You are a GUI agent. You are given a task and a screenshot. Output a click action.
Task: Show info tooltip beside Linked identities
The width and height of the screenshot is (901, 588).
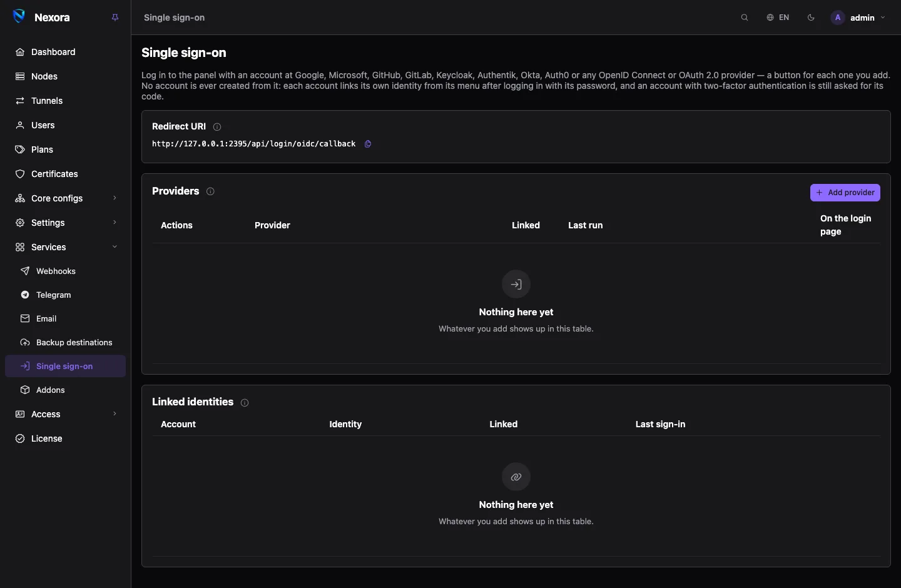[x=245, y=403]
